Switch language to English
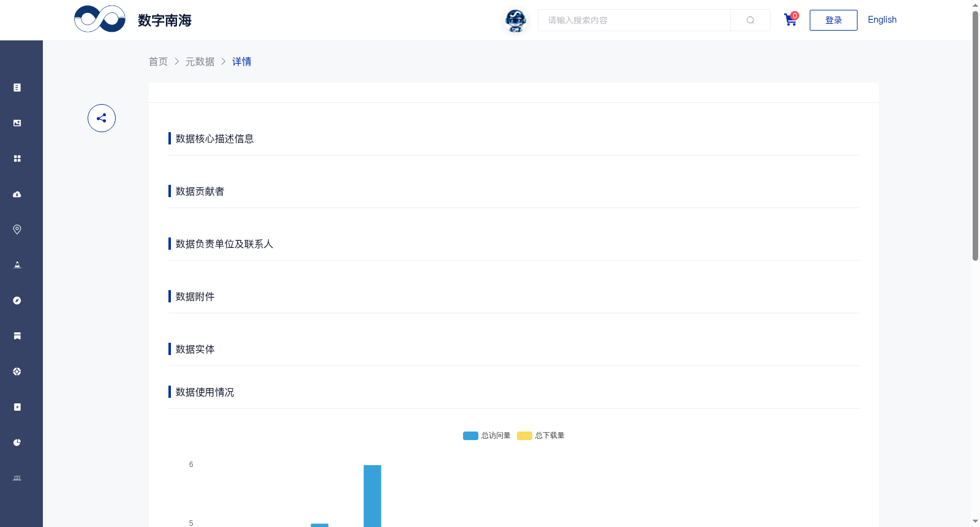This screenshot has width=980, height=527. coord(882,20)
